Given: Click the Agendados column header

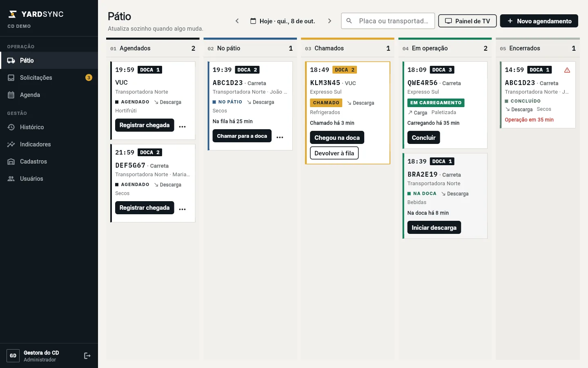Looking at the screenshot, I should pyautogui.click(x=153, y=48).
